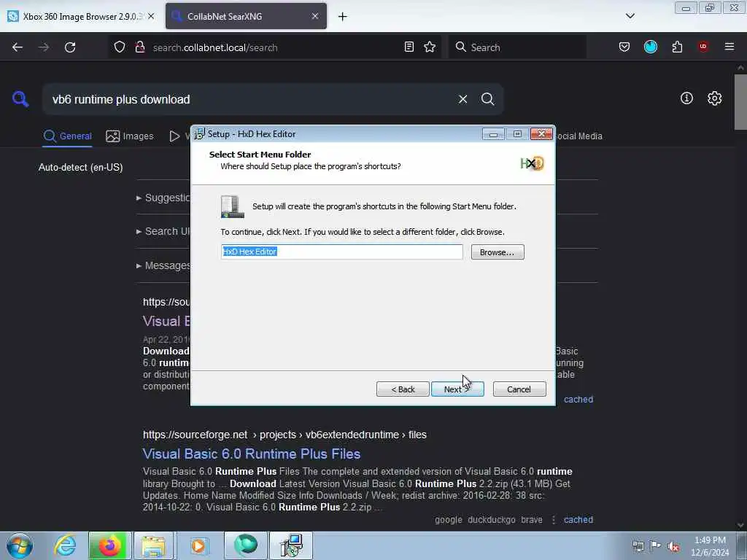This screenshot has height=560, width=747.
Task: Select the Images search category
Action: (x=130, y=136)
